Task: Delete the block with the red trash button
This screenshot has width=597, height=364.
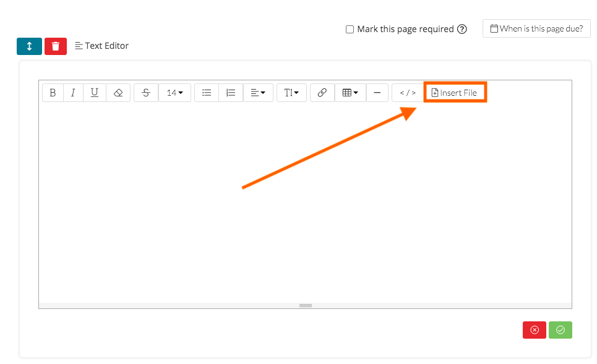Action: point(56,46)
